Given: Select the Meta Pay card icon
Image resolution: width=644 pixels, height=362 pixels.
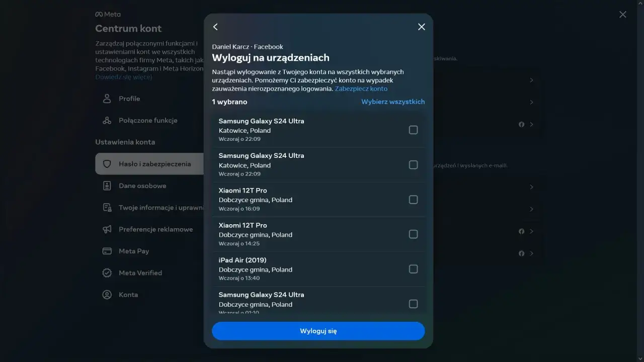Looking at the screenshot, I should 107,251.
